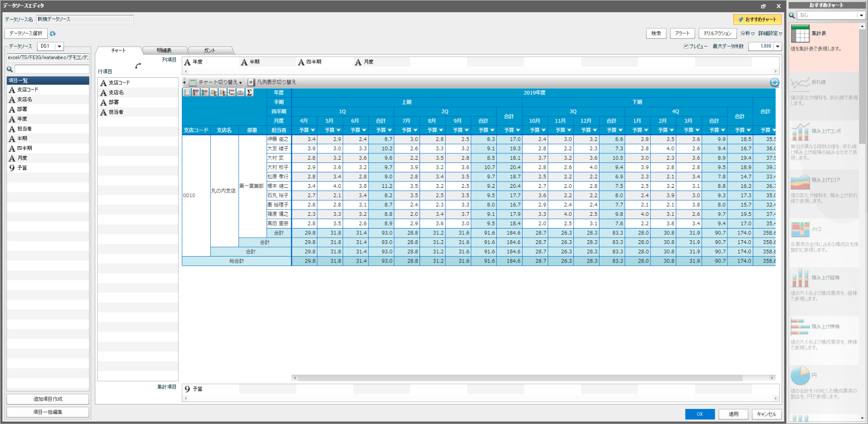Image resolution: width=868 pixels, height=424 pixels.
Task: Open the 予算 filter dropdown under 4月
Action: click(x=312, y=130)
